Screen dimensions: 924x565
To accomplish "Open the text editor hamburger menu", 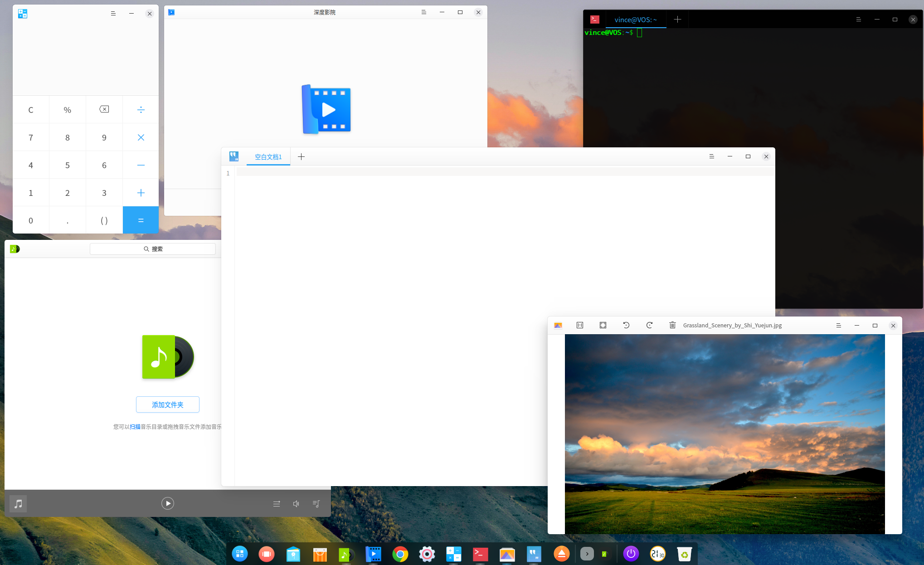I will tap(711, 156).
